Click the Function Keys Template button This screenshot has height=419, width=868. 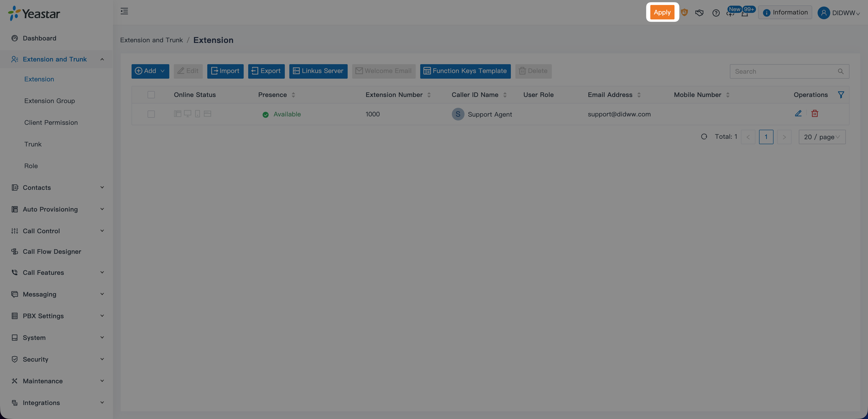pyautogui.click(x=465, y=71)
